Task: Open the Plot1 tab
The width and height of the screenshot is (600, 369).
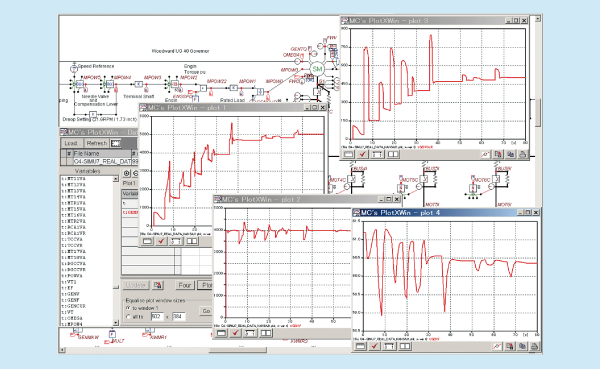Action: [129, 183]
